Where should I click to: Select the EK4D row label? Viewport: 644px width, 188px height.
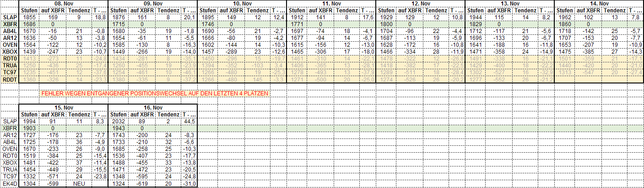[x=10, y=184]
